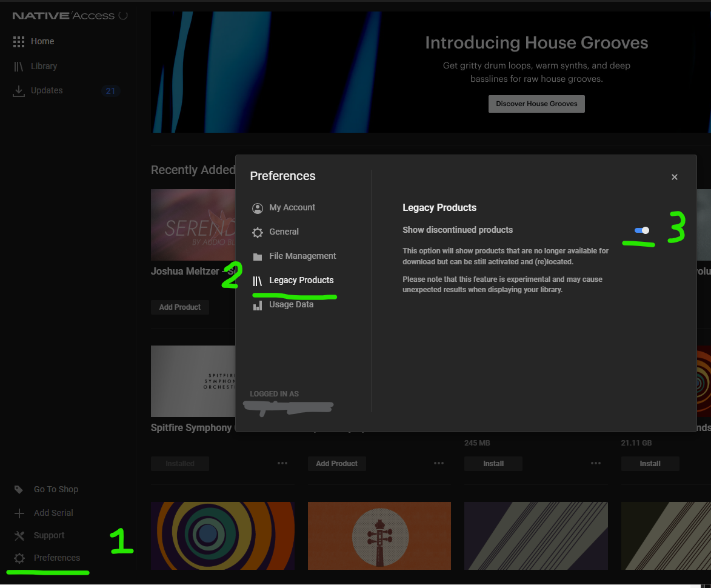Click the My Account person icon
711x588 pixels.
(258, 208)
